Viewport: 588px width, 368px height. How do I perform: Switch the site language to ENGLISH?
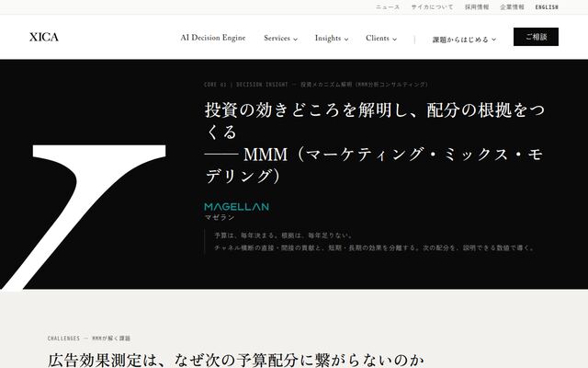[547, 7]
